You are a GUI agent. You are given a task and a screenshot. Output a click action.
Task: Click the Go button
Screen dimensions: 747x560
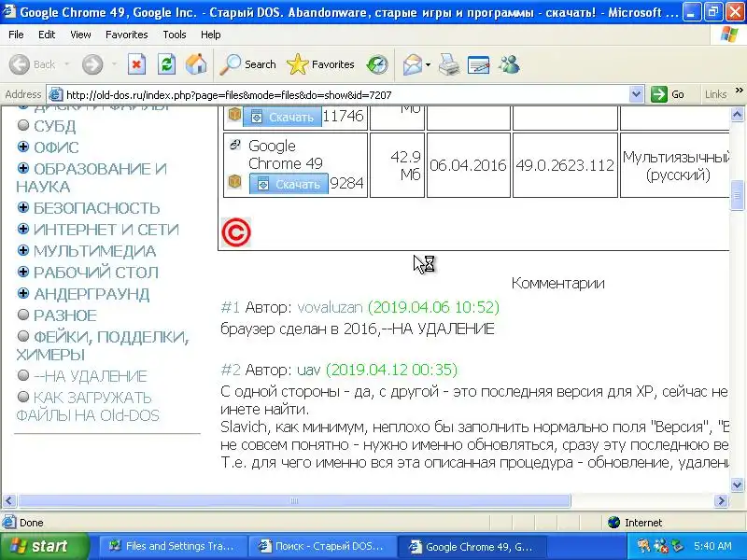pyautogui.click(x=669, y=94)
